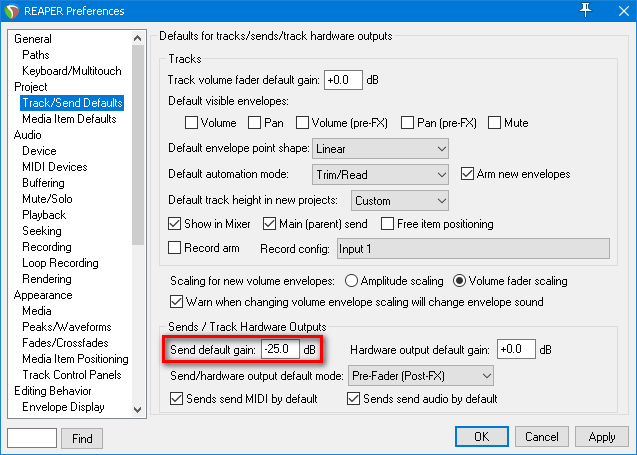Open the Rendering preferences page
The width and height of the screenshot is (637, 455).
click(47, 279)
